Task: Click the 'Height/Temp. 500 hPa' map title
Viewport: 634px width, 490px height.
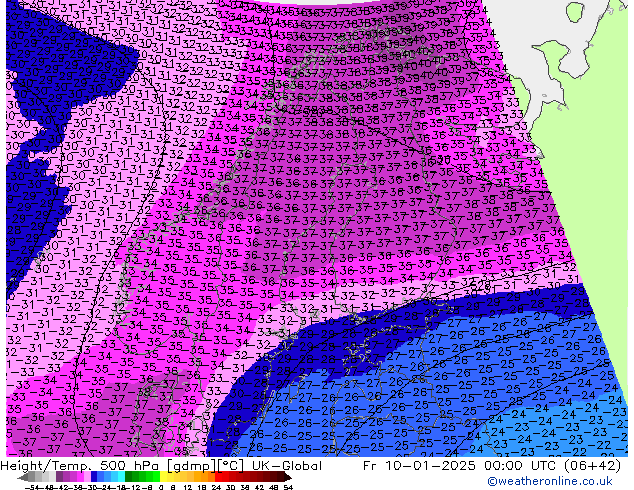Action: pos(79,466)
